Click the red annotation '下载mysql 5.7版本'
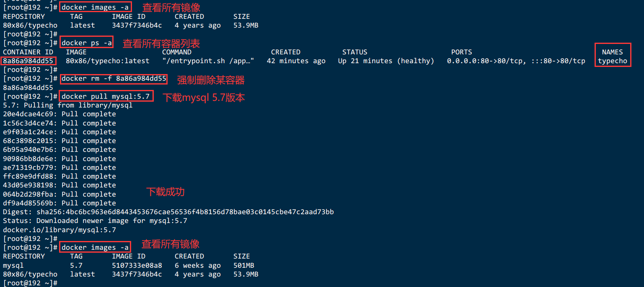 [x=204, y=97]
